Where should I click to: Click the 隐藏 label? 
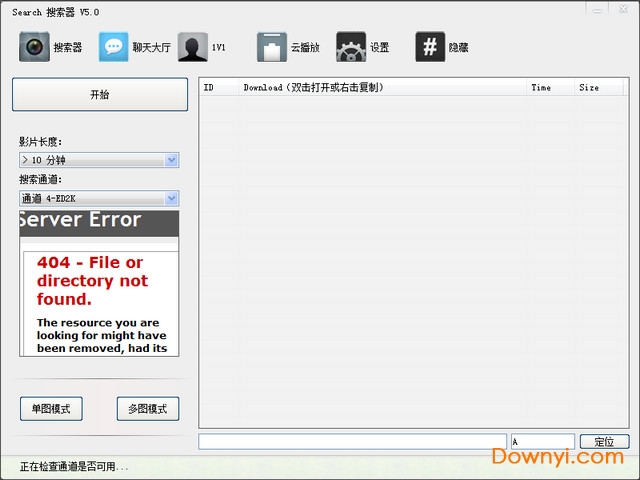point(458,47)
